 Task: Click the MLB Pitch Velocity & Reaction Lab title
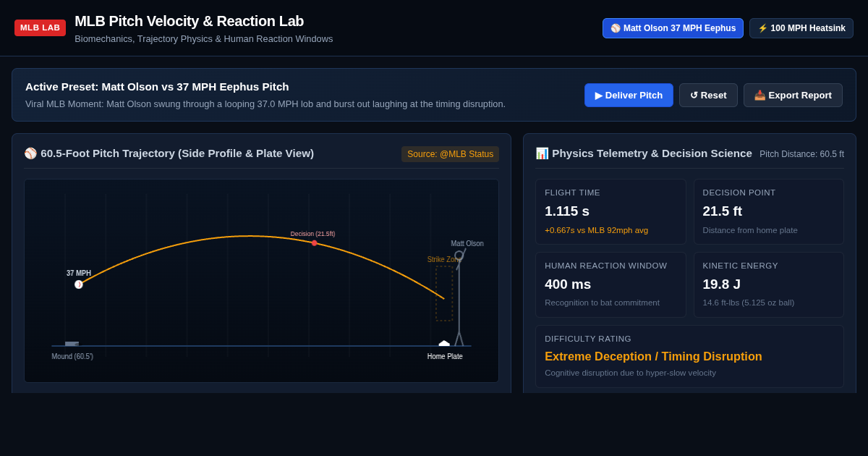(x=189, y=21)
